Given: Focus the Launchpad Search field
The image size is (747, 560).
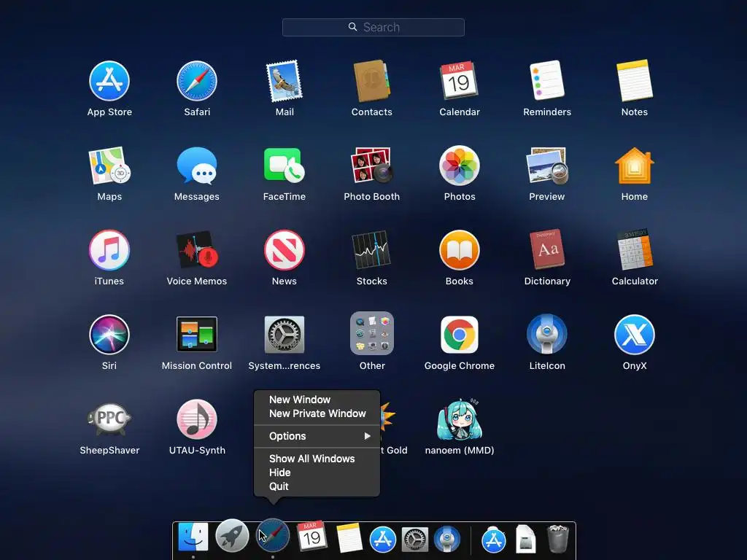Looking at the screenshot, I should coord(373,27).
